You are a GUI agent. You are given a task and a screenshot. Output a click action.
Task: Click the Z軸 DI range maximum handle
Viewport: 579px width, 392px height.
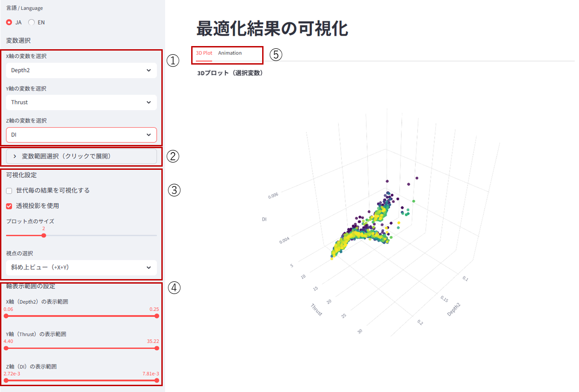(157, 380)
